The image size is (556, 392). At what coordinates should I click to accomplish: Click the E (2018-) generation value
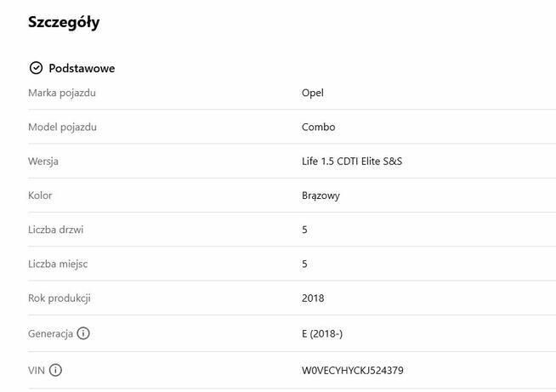pyautogui.click(x=322, y=333)
